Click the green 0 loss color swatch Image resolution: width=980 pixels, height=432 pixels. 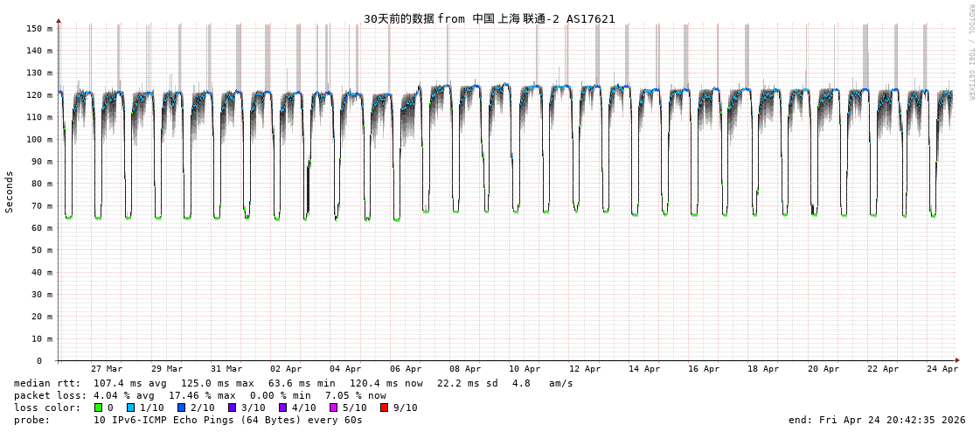[x=99, y=408]
